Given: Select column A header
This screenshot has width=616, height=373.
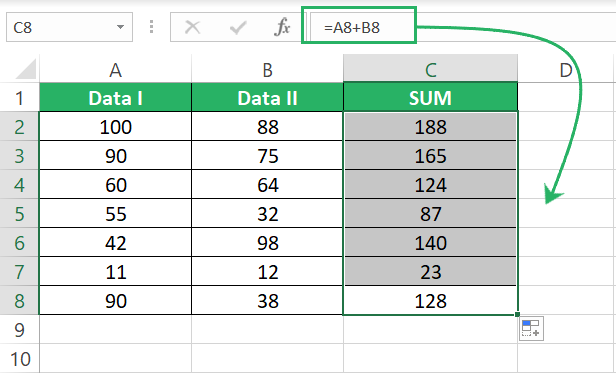Looking at the screenshot, I should [x=116, y=69].
